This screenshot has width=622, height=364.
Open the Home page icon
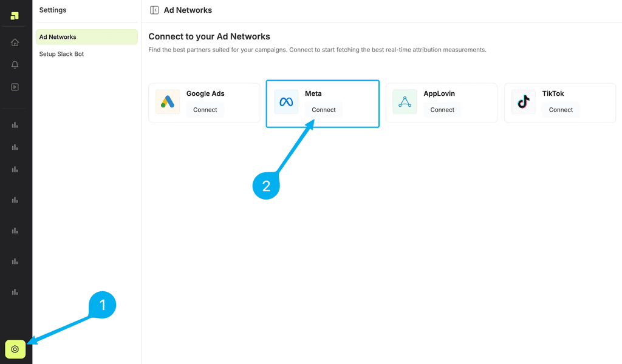click(x=15, y=42)
